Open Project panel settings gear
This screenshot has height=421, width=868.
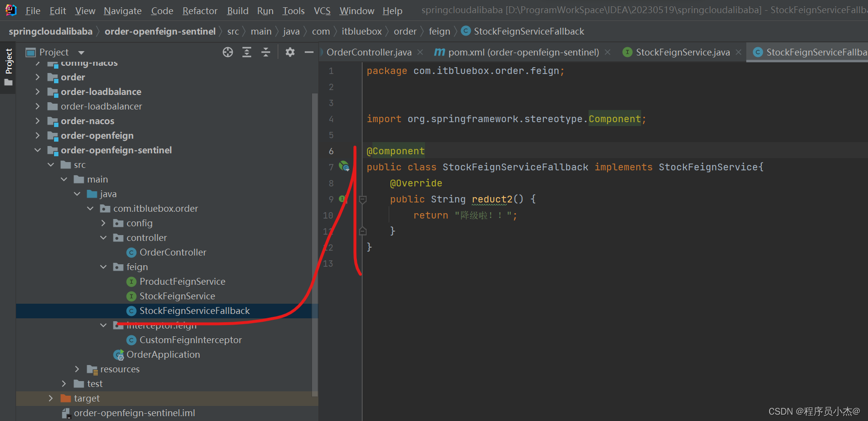pos(290,52)
